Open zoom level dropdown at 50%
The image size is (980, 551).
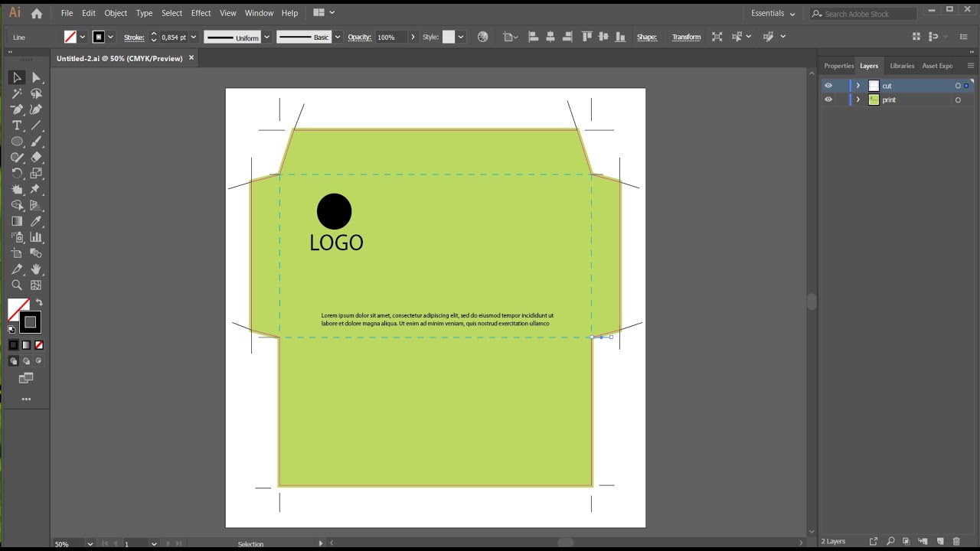[90, 544]
